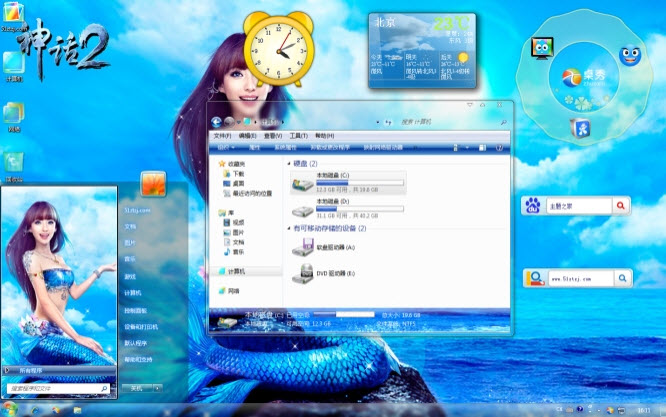Open the 查看(V) menu
Screen dimensions: 666x417
click(x=273, y=136)
